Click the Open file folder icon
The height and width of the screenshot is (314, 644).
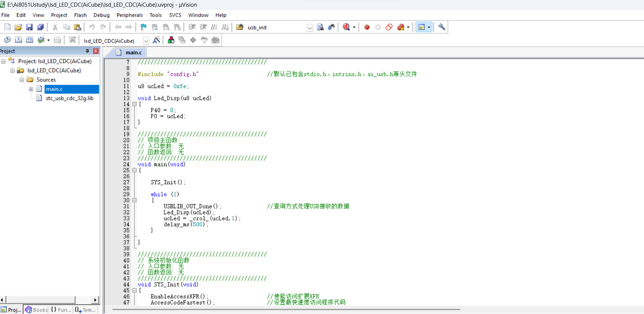click(18, 27)
